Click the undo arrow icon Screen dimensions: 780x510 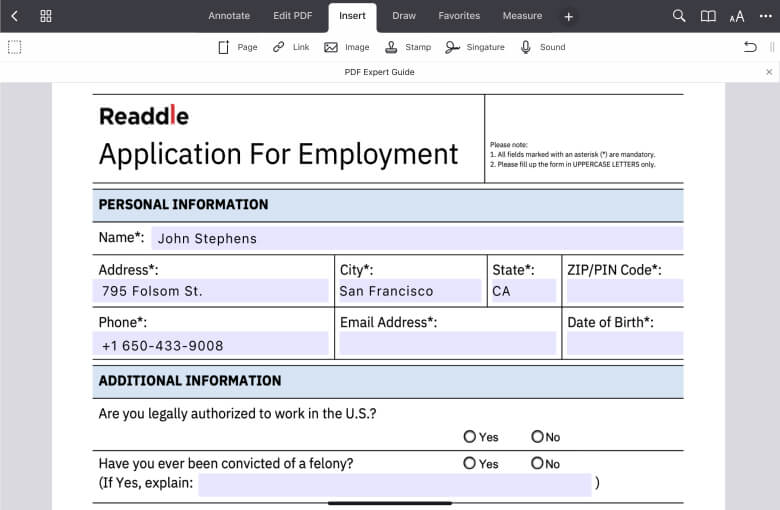(750, 47)
